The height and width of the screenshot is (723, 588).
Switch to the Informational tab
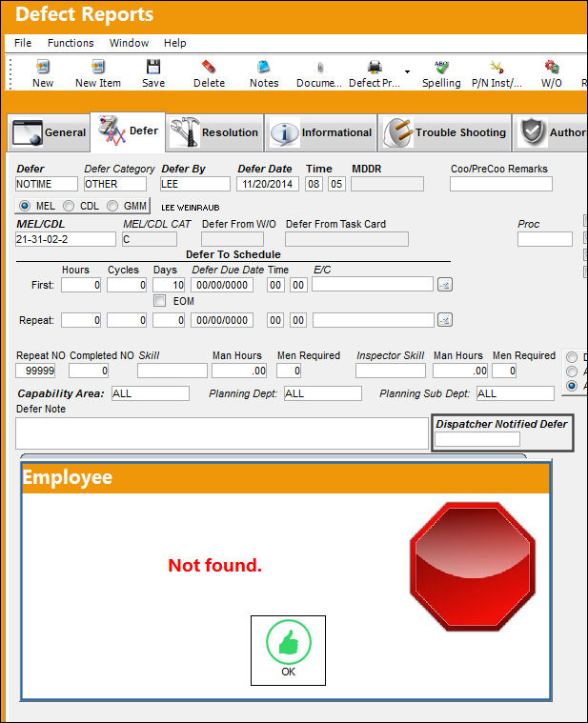(x=321, y=132)
